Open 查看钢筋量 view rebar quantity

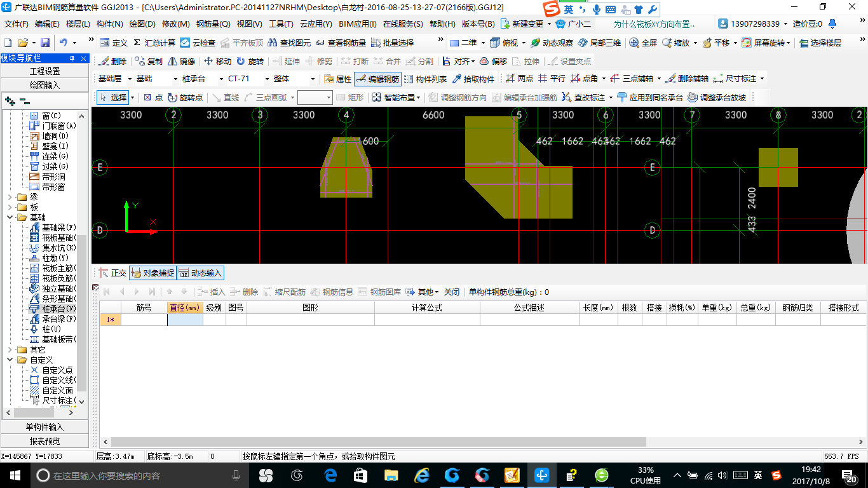click(341, 43)
